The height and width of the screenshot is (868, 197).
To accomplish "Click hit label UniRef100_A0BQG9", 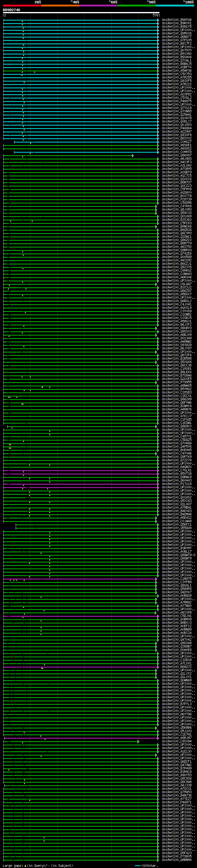I will click(177, 596).
